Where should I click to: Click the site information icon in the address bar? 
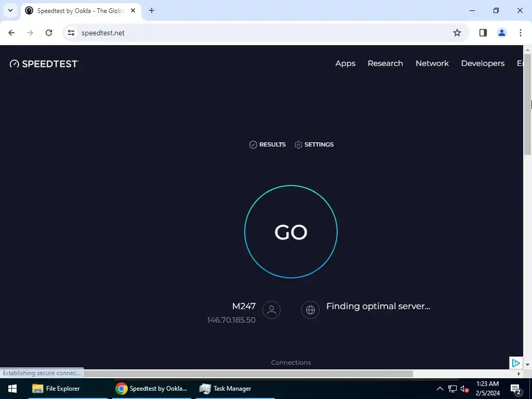[x=71, y=33]
